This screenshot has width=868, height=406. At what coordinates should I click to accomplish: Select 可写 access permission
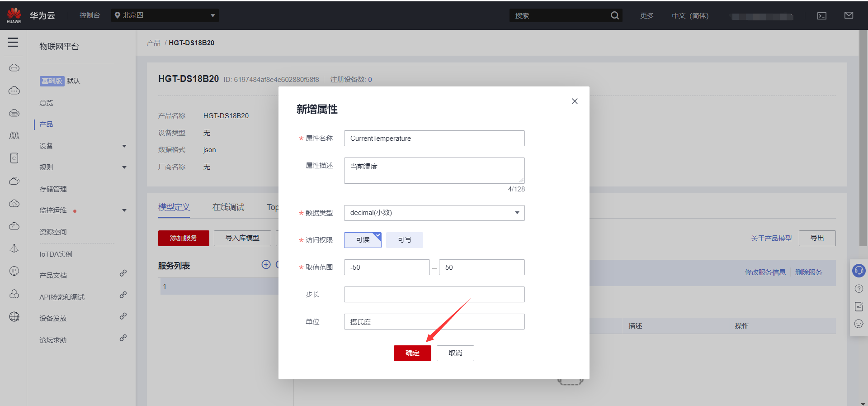coord(405,240)
